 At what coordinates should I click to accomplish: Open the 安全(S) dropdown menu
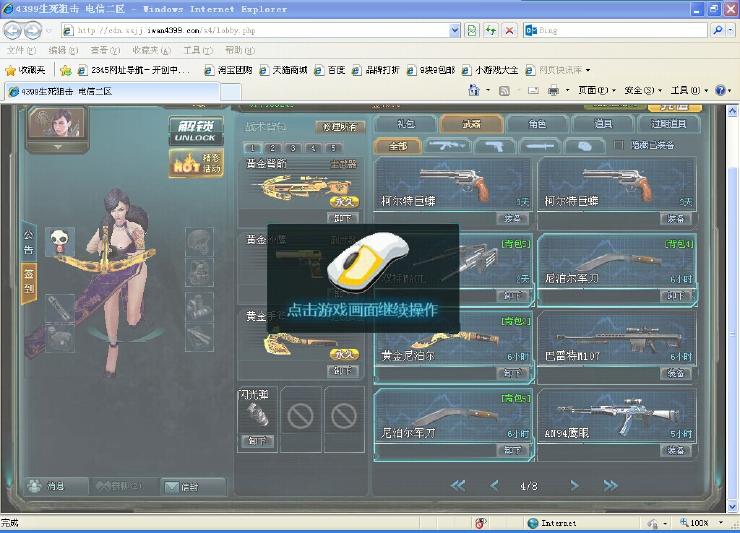[643, 90]
